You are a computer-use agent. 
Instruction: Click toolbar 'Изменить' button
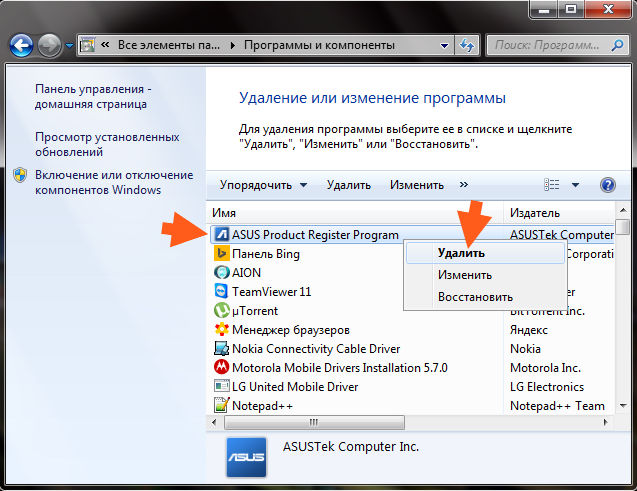click(x=417, y=185)
